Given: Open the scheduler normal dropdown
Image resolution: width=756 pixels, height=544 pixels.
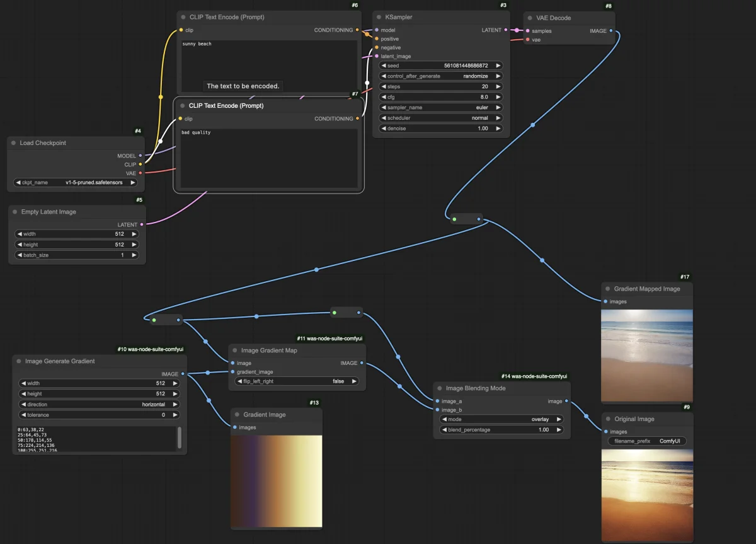Looking at the screenshot, I should (x=441, y=118).
